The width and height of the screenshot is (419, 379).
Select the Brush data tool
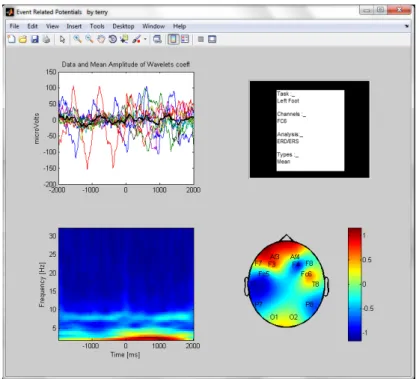coord(136,39)
